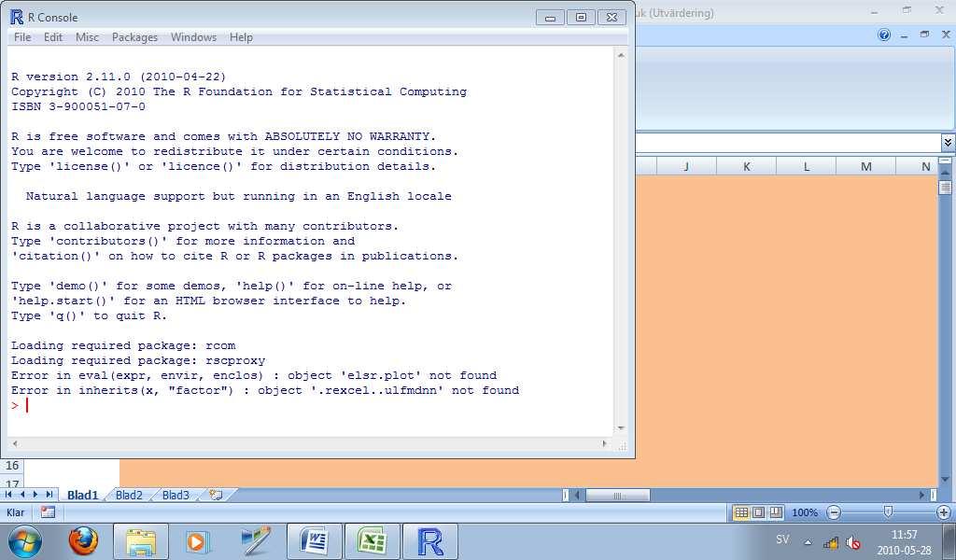Open the Windows menu in R Console
The height and width of the screenshot is (560, 956).
193,37
